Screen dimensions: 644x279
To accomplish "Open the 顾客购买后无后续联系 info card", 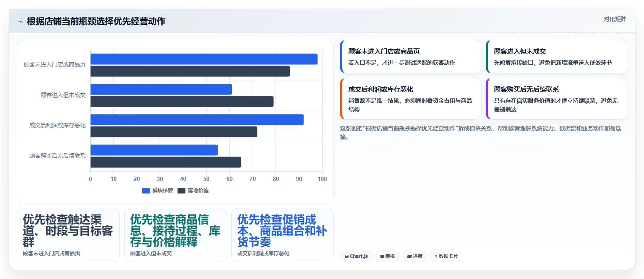I will [x=556, y=98].
